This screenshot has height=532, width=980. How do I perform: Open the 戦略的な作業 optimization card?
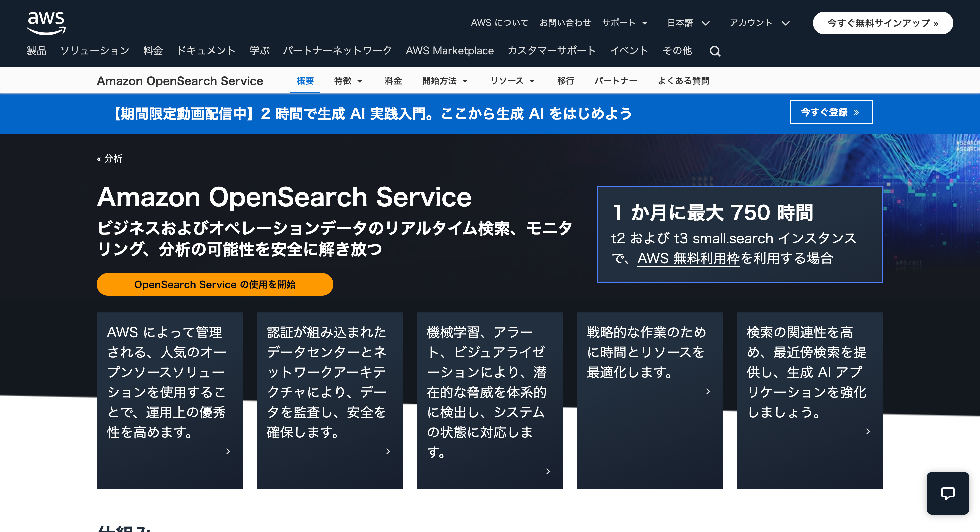[x=650, y=401]
